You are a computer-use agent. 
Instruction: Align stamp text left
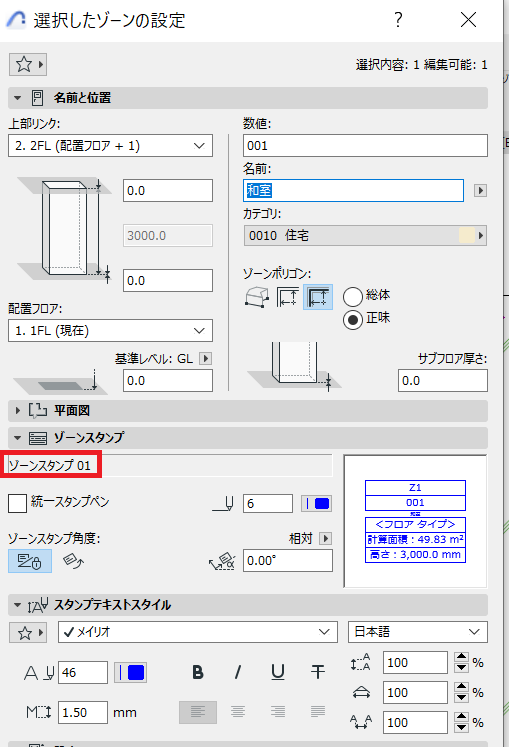pos(198,713)
